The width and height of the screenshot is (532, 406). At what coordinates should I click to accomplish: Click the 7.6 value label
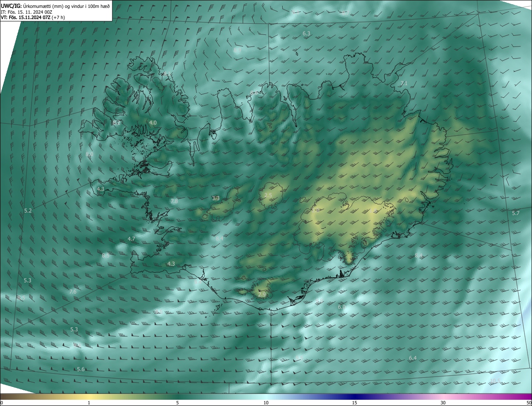73,292
